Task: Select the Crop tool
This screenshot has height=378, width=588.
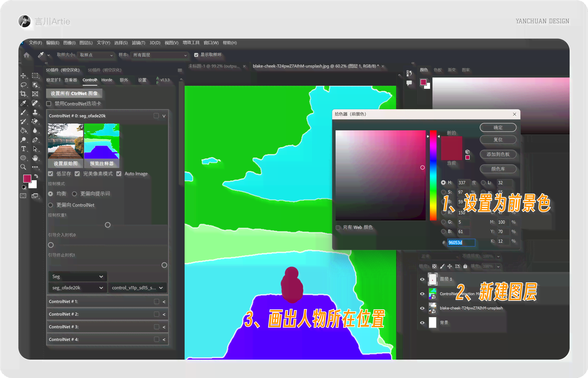Action: tap(23, 94)
